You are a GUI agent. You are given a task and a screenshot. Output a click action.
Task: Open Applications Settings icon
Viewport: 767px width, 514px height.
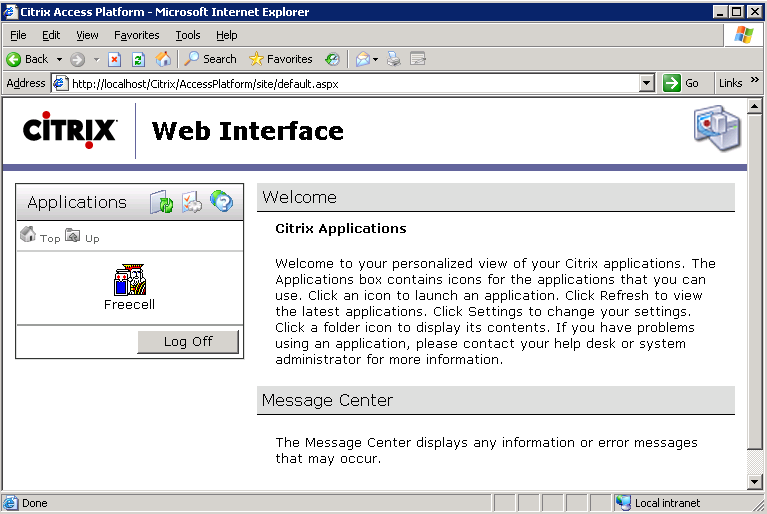click(191, 202)
